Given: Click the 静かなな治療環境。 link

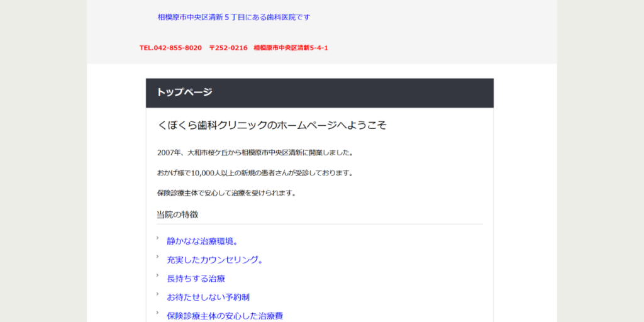Looking at the screenshot, I should click(x=203, y=241).
